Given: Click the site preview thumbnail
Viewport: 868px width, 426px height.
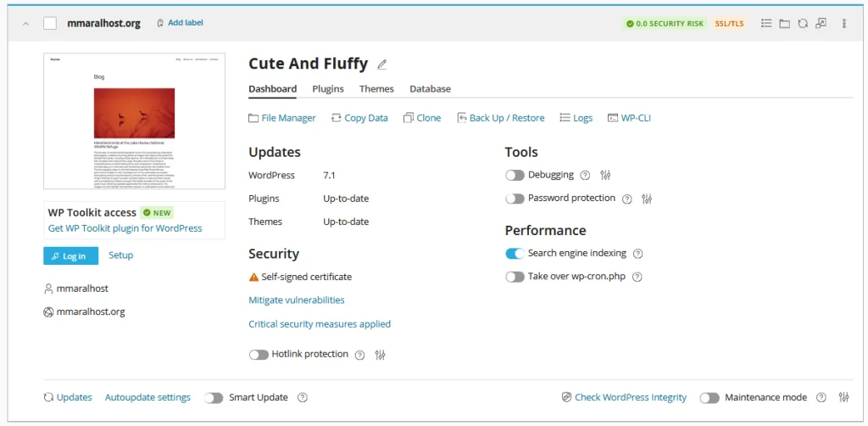Looking at the screenshot, I should tap(135, 121).
